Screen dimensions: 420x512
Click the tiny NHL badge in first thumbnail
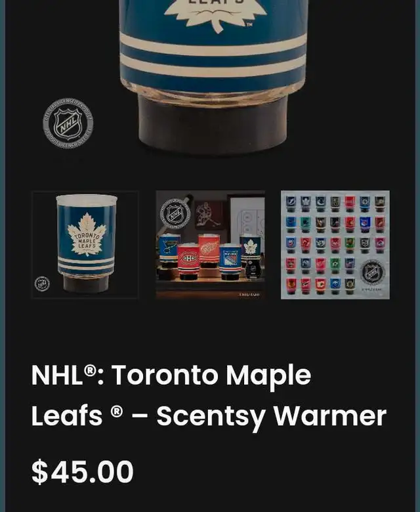(x=42, y=284)
